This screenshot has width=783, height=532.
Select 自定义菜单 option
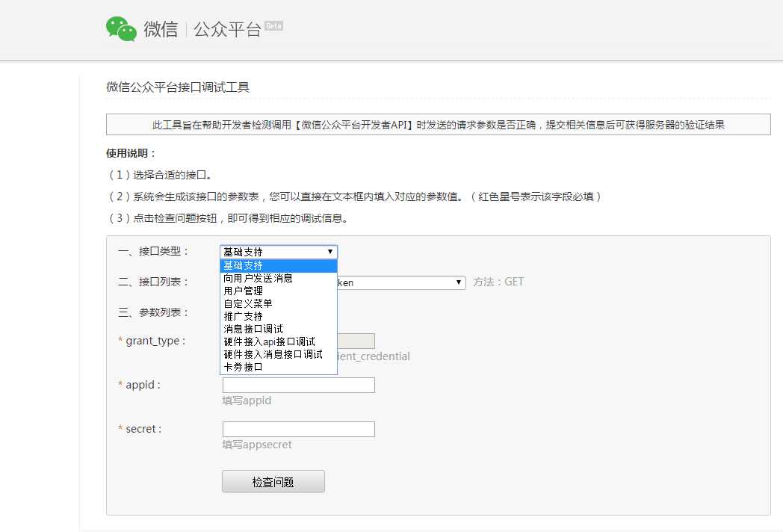pyautogui.click(x=279, y=303)
